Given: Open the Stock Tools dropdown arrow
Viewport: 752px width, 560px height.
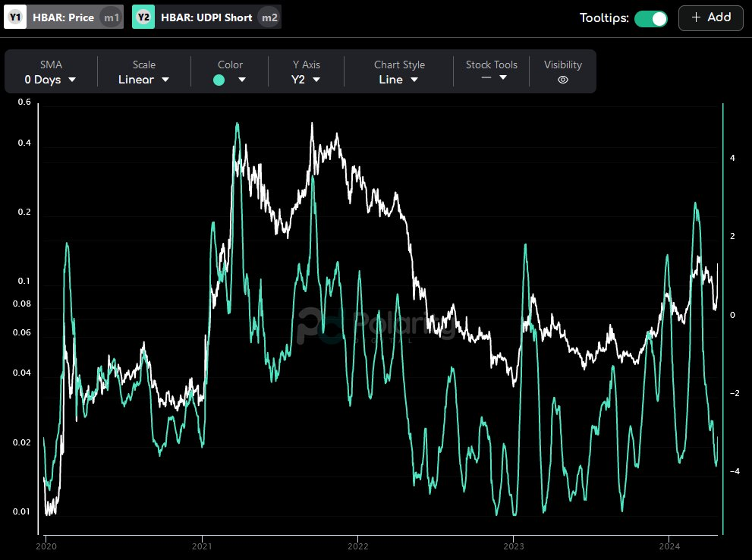Looking at the screenshot, I should pyautogui.click(x=502, y=77).
